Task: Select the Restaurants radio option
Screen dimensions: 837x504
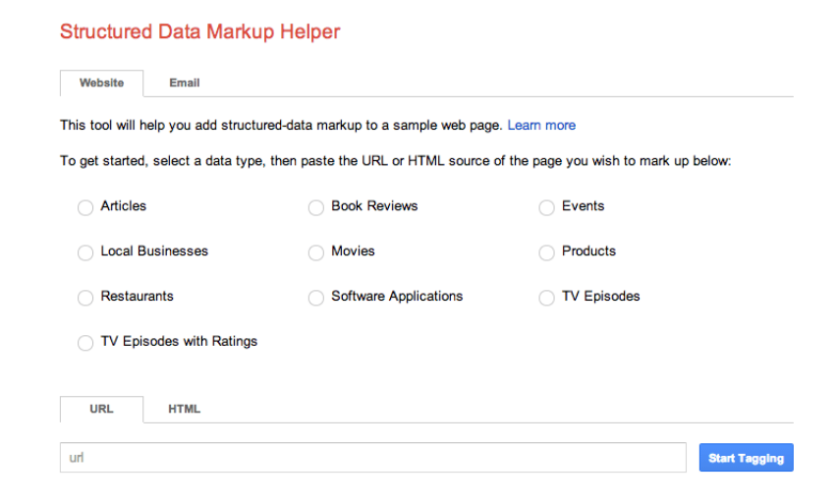Action: pyautogui.click(x=85, y=298)
